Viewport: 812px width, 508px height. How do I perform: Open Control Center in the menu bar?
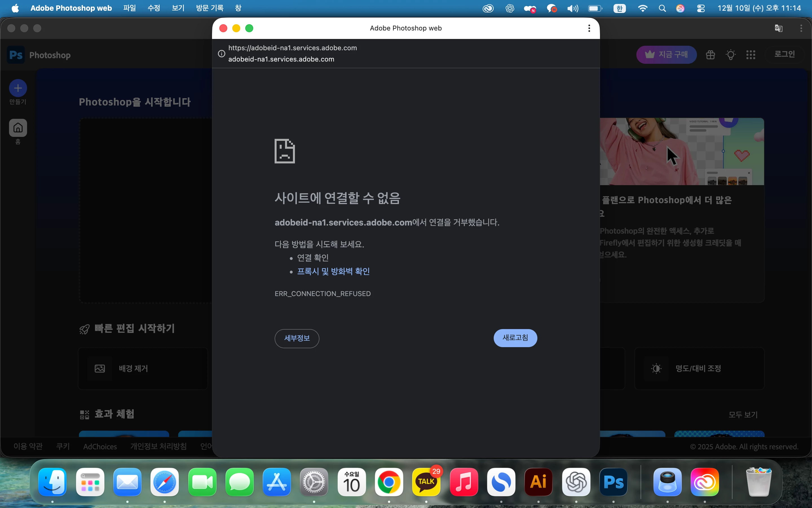pos(701,8)
